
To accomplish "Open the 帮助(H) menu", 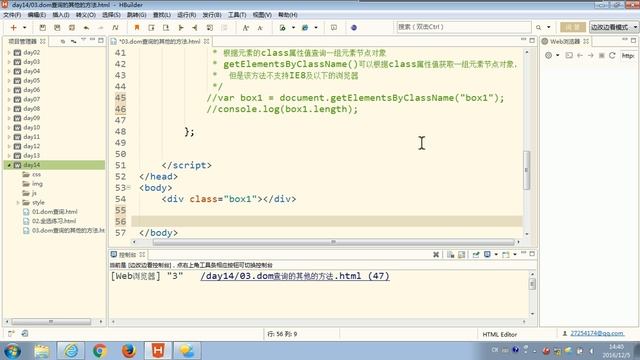I will 288,15.
